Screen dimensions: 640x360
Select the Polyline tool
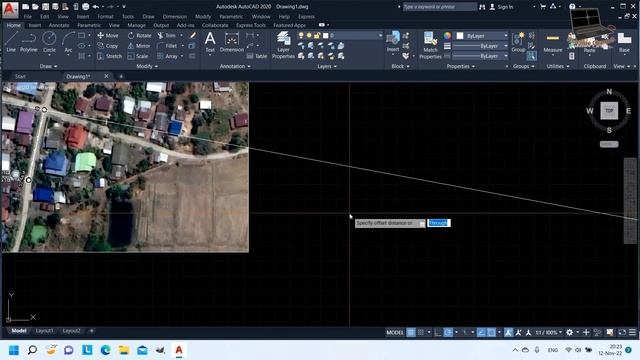29,41
